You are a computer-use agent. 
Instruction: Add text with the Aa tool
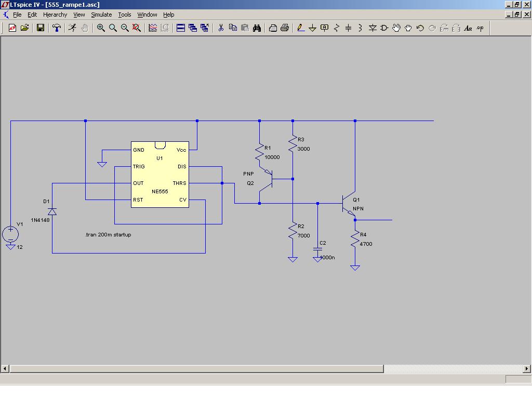468,28
